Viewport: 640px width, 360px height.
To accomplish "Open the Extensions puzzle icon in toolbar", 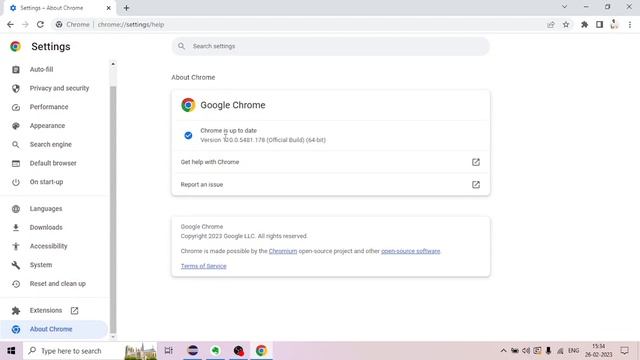I will point(584,24).
